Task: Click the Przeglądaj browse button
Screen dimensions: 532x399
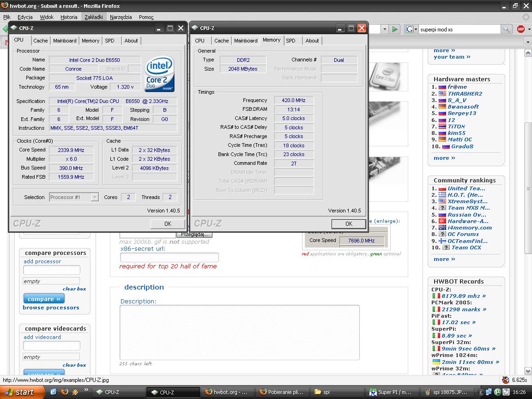Action: point(194,235)
